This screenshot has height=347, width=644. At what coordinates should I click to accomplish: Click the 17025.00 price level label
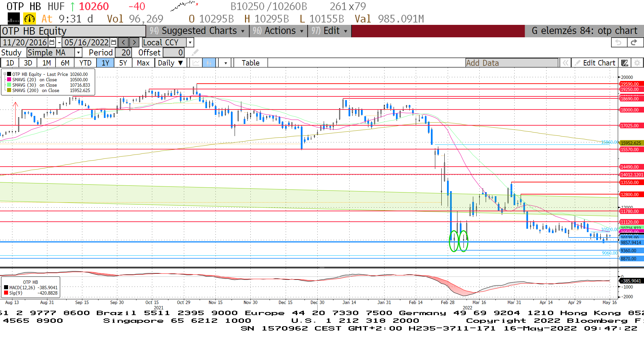[631, 126]
